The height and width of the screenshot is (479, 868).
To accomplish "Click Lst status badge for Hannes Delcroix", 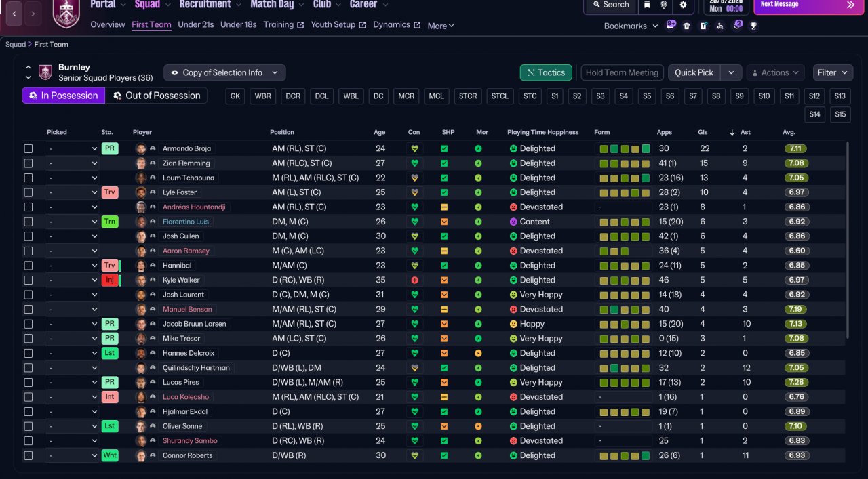I will [x=109, y=353].
